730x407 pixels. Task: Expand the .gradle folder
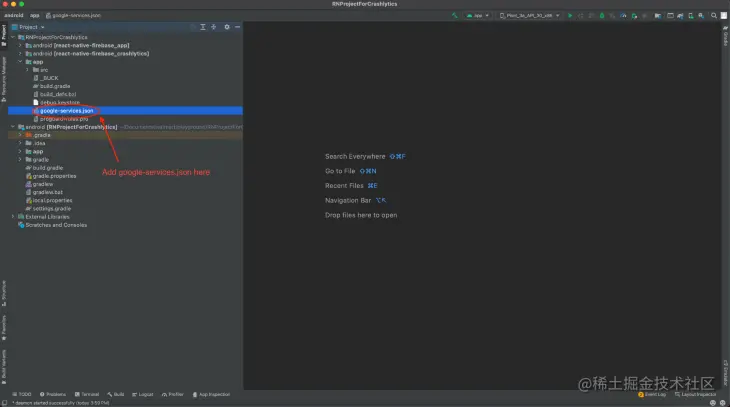click(20, 135)
